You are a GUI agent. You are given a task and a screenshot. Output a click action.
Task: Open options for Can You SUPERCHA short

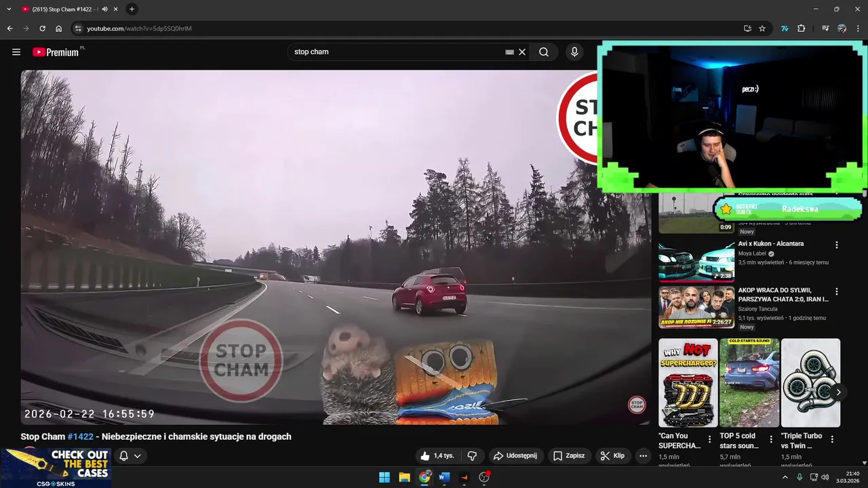click(710, 439)
